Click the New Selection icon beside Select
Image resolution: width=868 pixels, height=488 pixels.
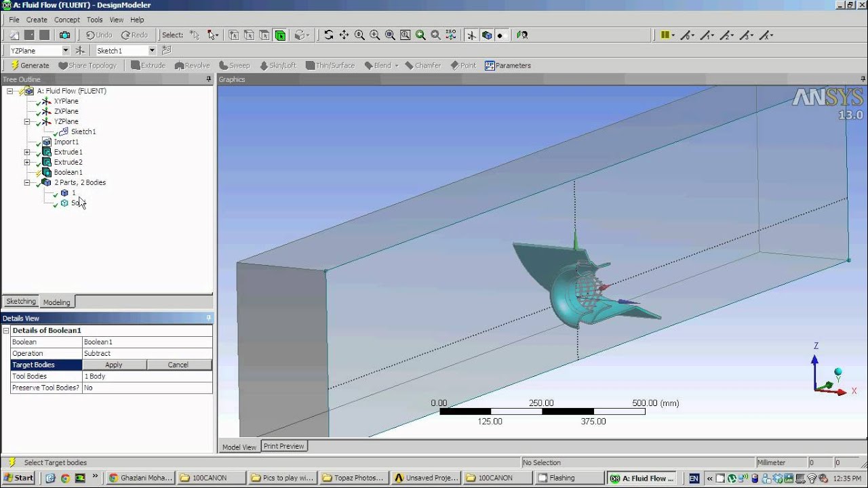coord(195,35)
